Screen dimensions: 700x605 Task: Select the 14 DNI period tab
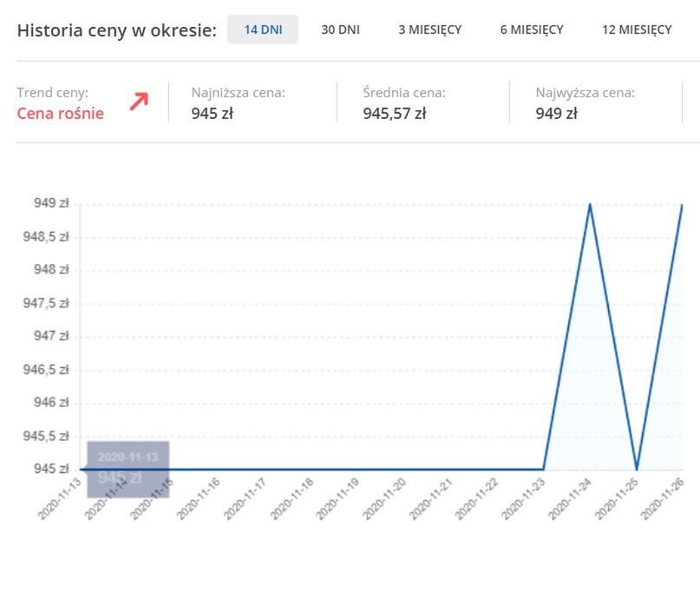coord(263,30)
